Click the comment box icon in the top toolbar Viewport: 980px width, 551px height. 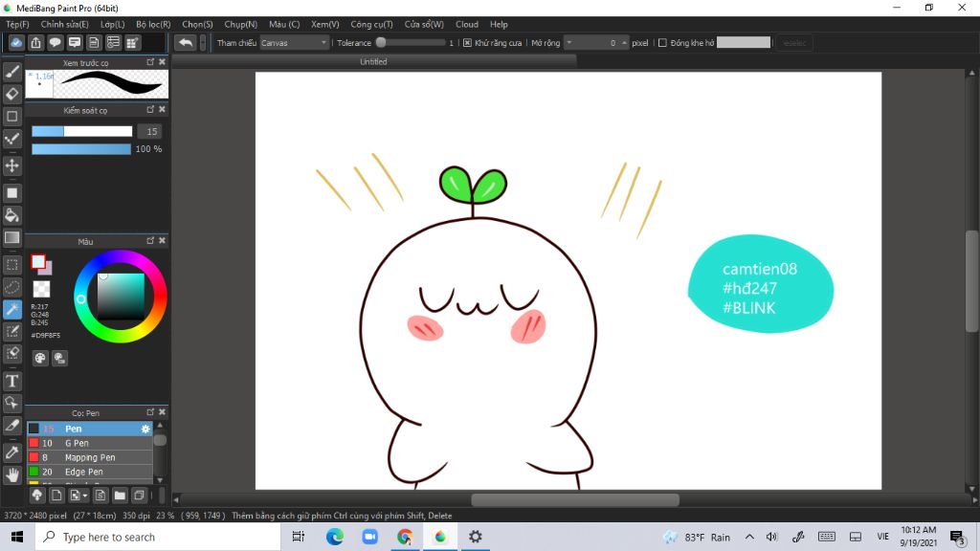pyautogui.click(x=75, y=42)
